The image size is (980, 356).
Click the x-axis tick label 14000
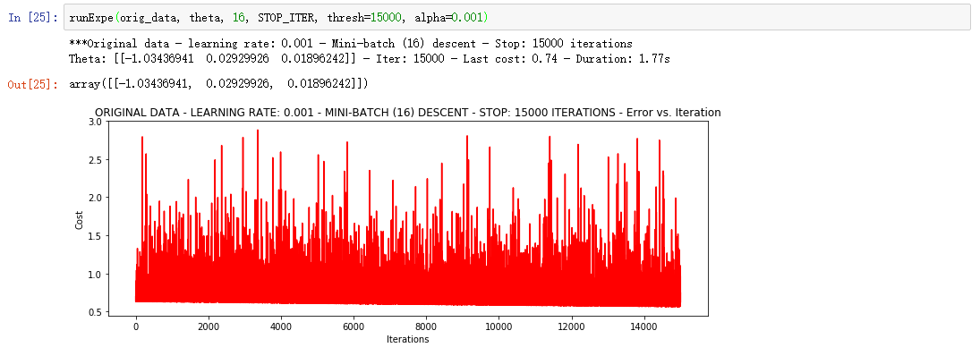tap(643, 326)
